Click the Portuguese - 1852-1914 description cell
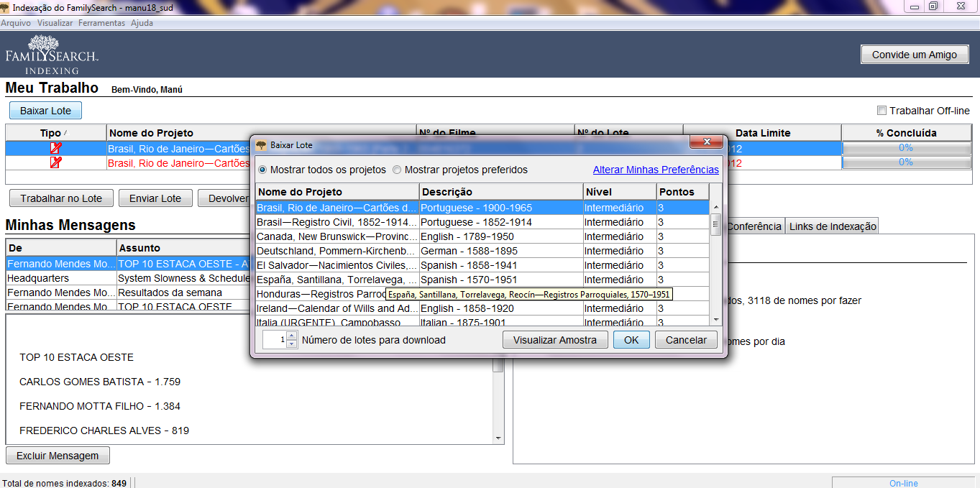 [x=501, y=222]
